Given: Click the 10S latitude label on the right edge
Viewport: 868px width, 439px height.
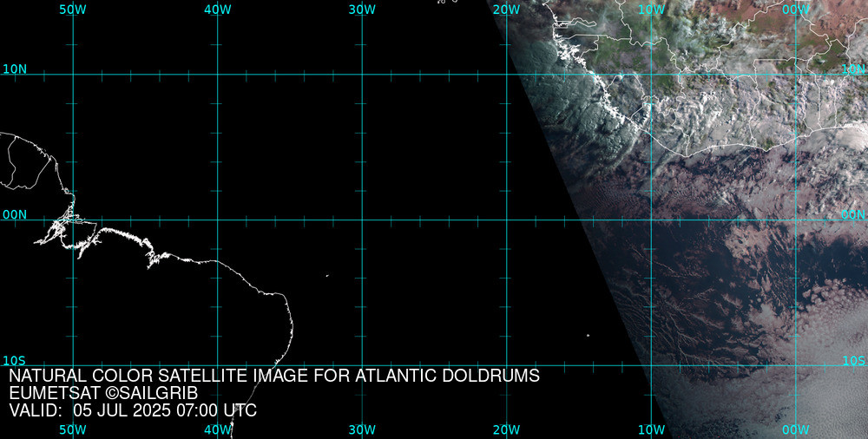Looking at the screenshot, I should pyautogui.click(x=853, y=361).
